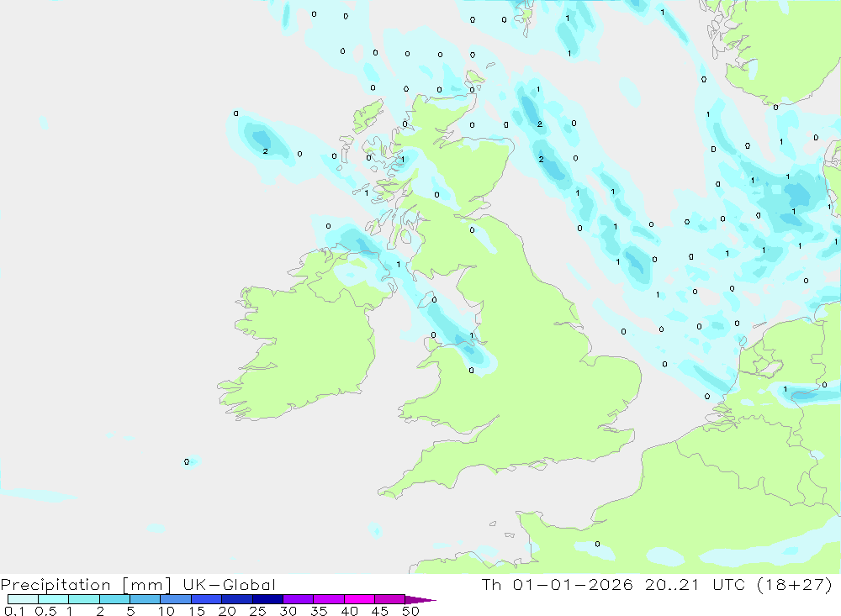Image resolution: width=841 pixels, height=616 pixels.
Task: Click the '0.5' legend scale value
Action: [x=45, y=611]
